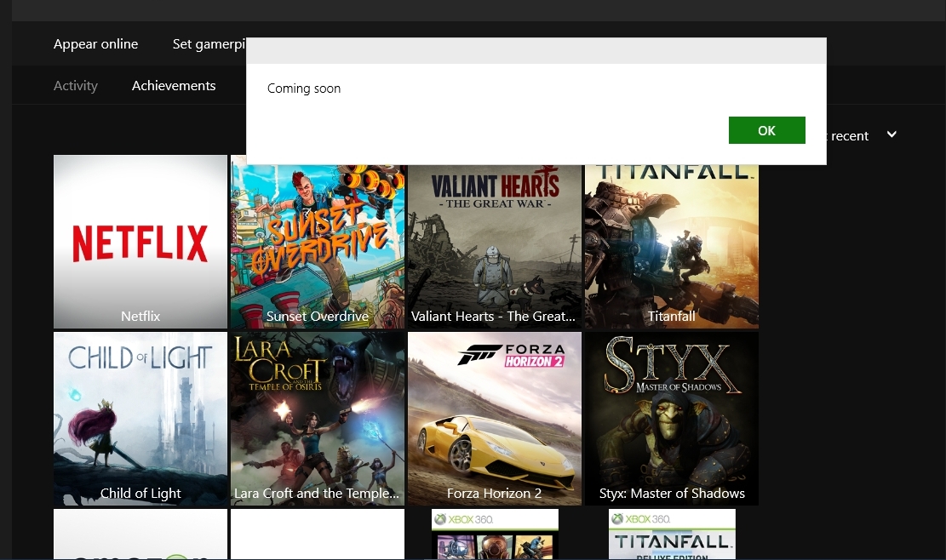Open the Xbox 360 Titanfall Deluxe Edition tile
This screenshot has height=560, width=946.
[x=672, y=534]
